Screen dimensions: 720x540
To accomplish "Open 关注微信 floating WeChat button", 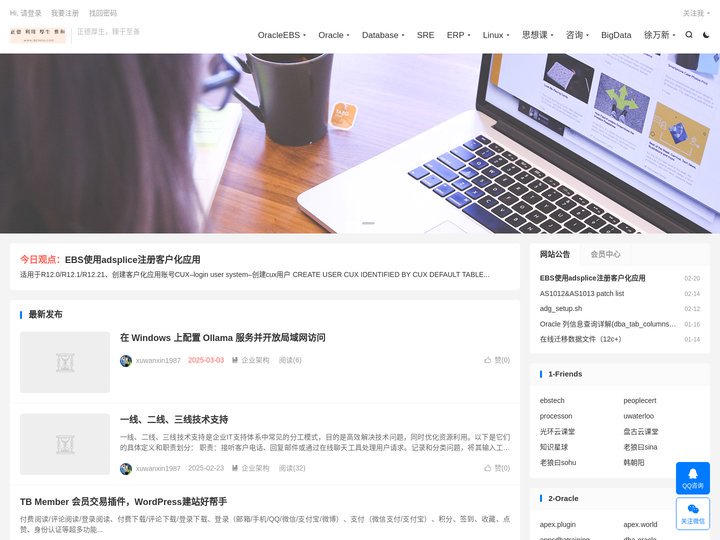I will tap(692, 513).
